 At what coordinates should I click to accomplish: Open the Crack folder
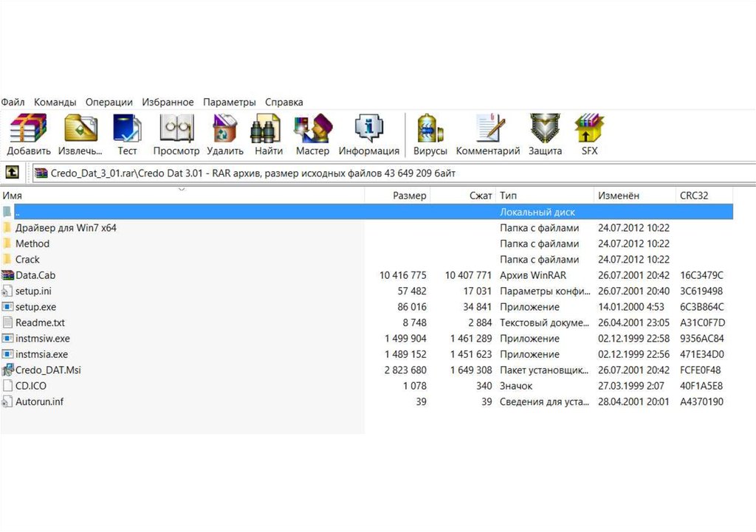tap(27, 260)
